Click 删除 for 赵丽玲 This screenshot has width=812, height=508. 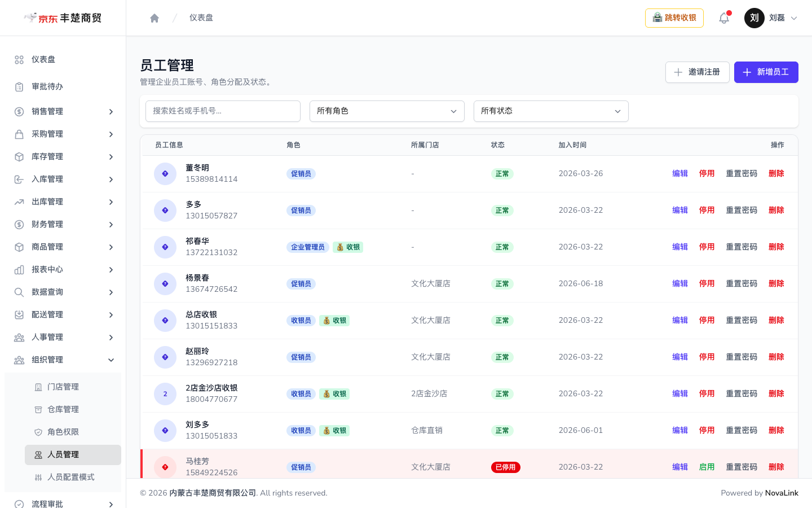click(x=776, y=357)
